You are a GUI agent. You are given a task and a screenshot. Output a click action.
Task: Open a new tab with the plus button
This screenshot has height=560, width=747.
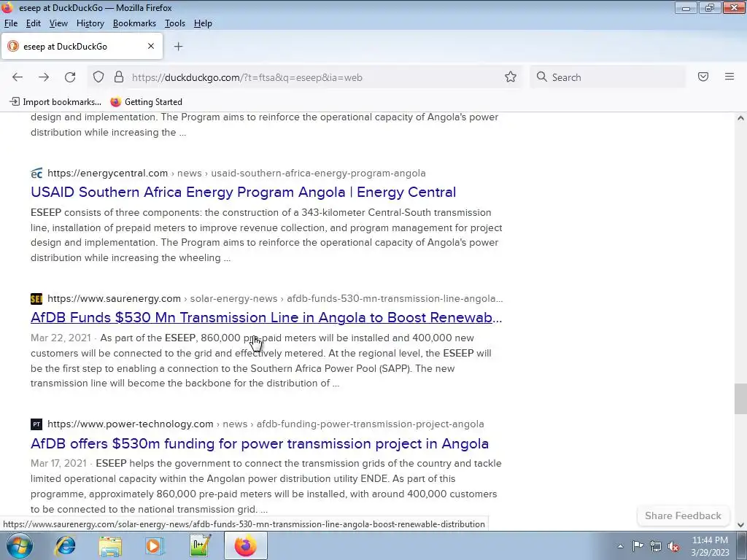178,46
